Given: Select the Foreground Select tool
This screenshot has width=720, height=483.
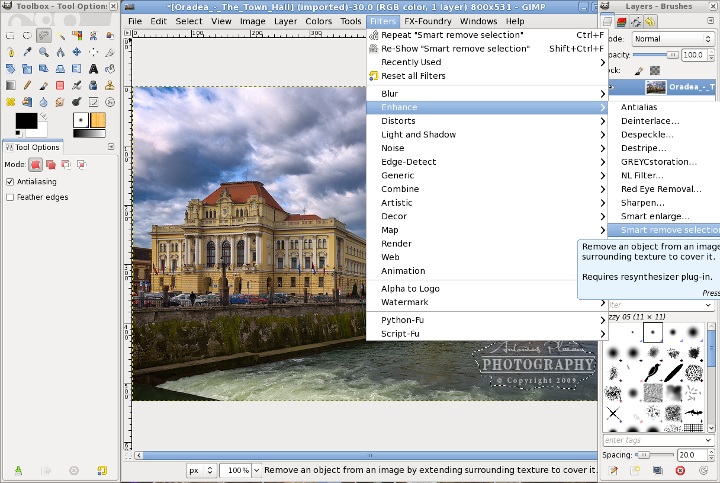Looking at the screenshot, I should pyautogui.click(x=110, y=35).
